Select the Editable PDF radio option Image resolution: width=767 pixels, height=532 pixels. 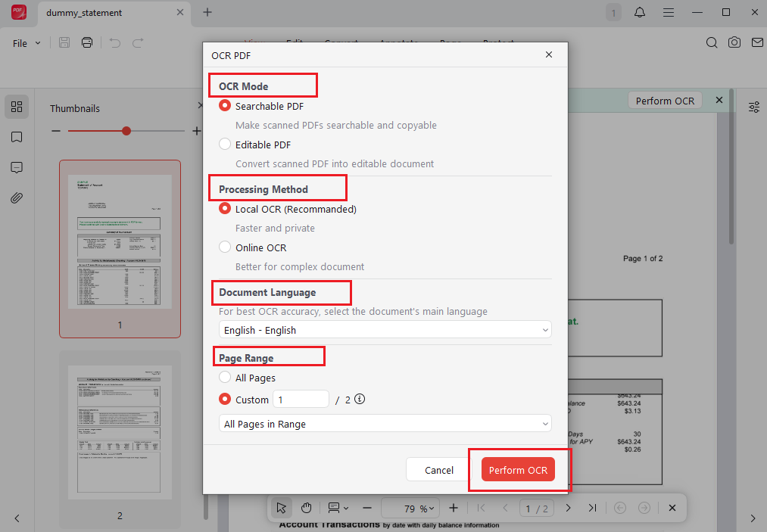225,145
